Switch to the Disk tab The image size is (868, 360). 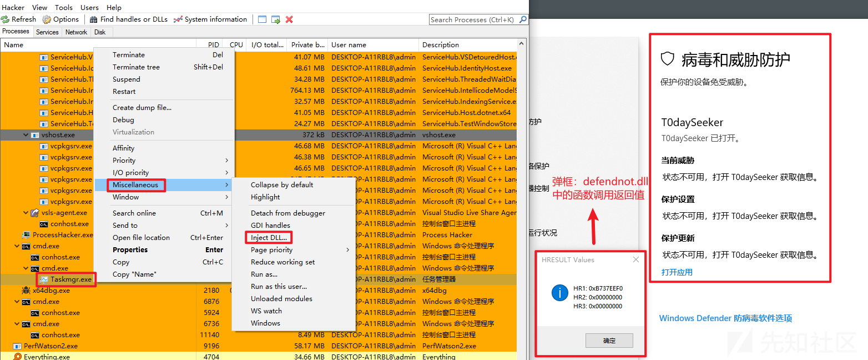coord(100,32)
